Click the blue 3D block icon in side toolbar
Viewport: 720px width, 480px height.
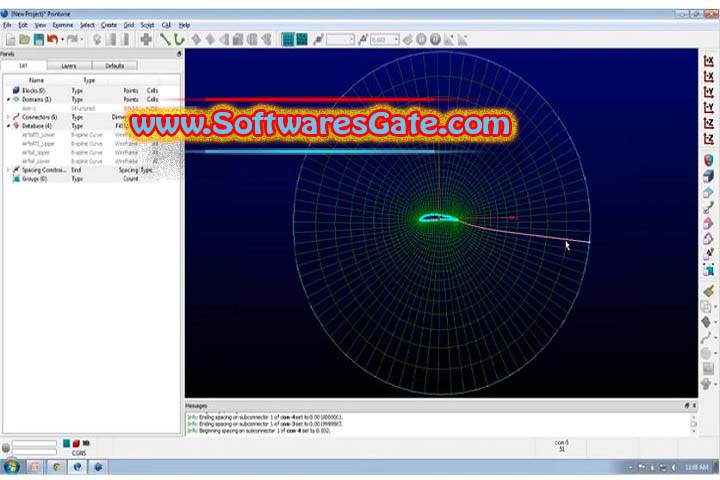(709, 176)
